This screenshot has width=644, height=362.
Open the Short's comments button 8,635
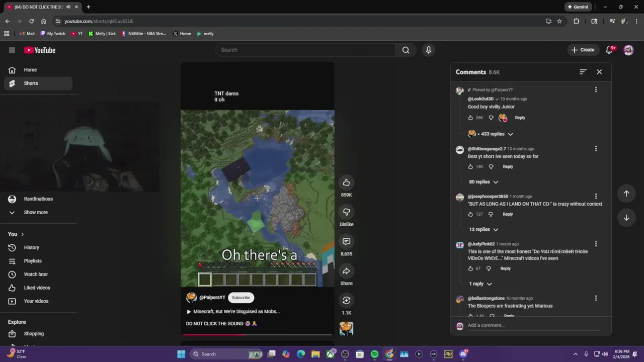(346, 241)
